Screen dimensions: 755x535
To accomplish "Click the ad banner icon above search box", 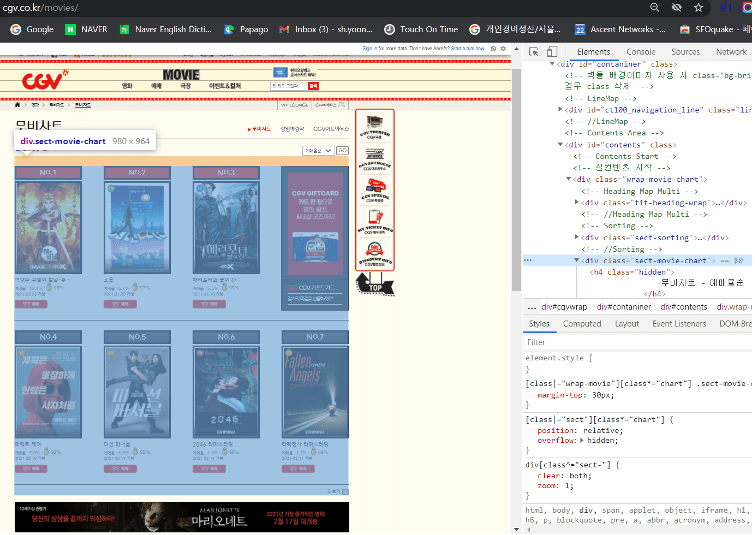I will point(295,73).
